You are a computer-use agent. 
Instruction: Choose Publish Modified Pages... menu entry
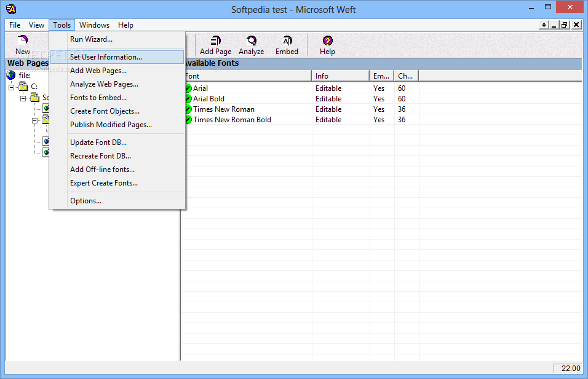tap(117, 124)
